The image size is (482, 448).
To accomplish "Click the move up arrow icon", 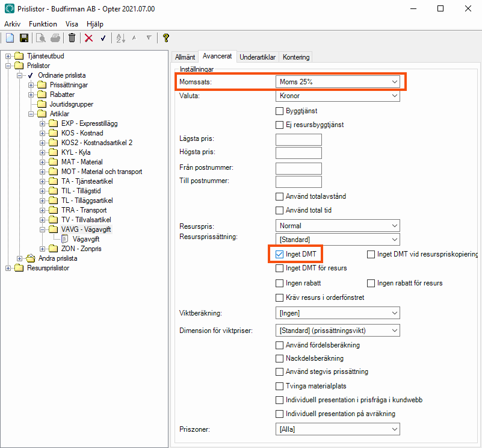I will (134, 38).
